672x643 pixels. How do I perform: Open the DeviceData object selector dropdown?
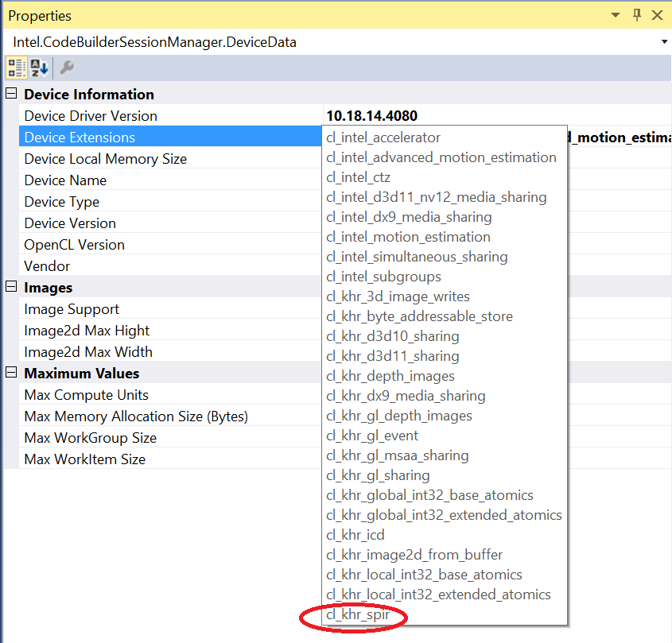(x=663, y=42)
